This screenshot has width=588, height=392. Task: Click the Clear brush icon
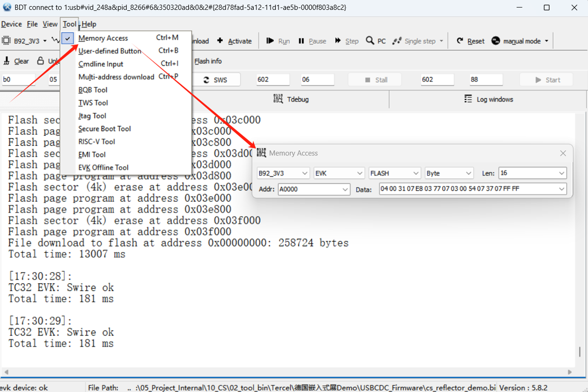click(7, 61)
